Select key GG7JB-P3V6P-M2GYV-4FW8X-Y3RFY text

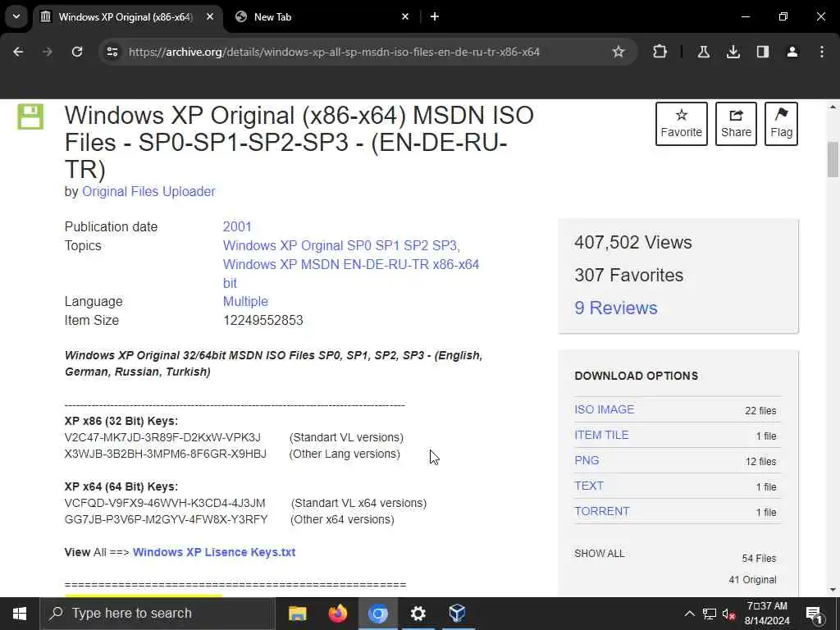[x=166, y=519]
